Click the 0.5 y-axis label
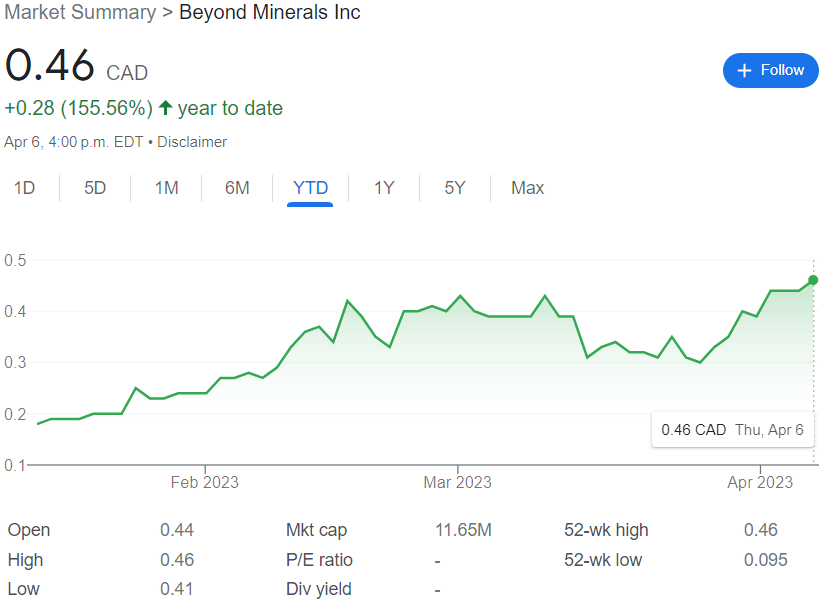The image size is (824, 604). point(15,260)
